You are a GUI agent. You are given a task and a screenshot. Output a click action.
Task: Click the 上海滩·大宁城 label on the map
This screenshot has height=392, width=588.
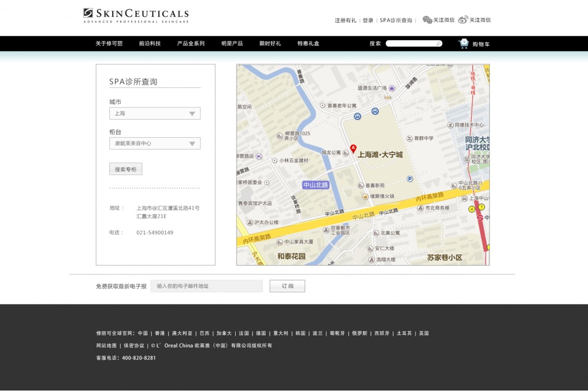(380, 155)
